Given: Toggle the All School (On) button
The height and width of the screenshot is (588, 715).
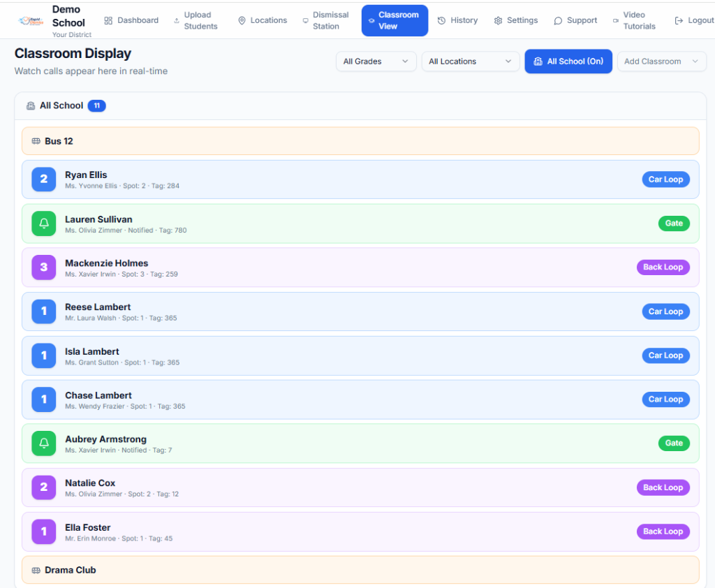Looking at the screenshot, I should click(568, 61).
